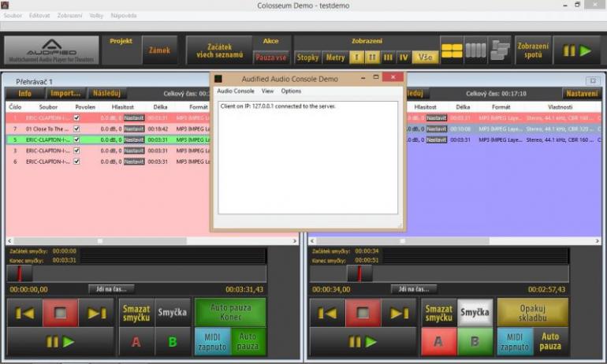Click the global pause/play button in top toolbar
Image resolution: width=607 pixels, height=364 pixels.
pos(577,50)
